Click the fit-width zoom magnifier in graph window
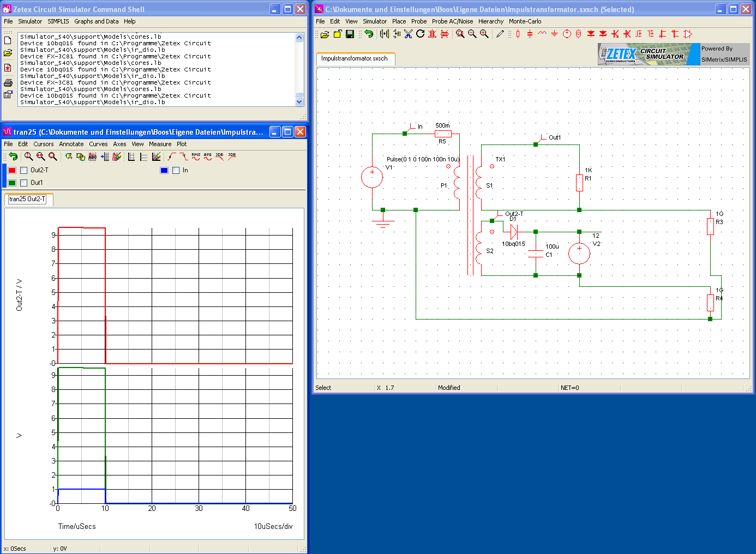Image resolution: width=756 pixels, height=554 pixels. [41, 156]
